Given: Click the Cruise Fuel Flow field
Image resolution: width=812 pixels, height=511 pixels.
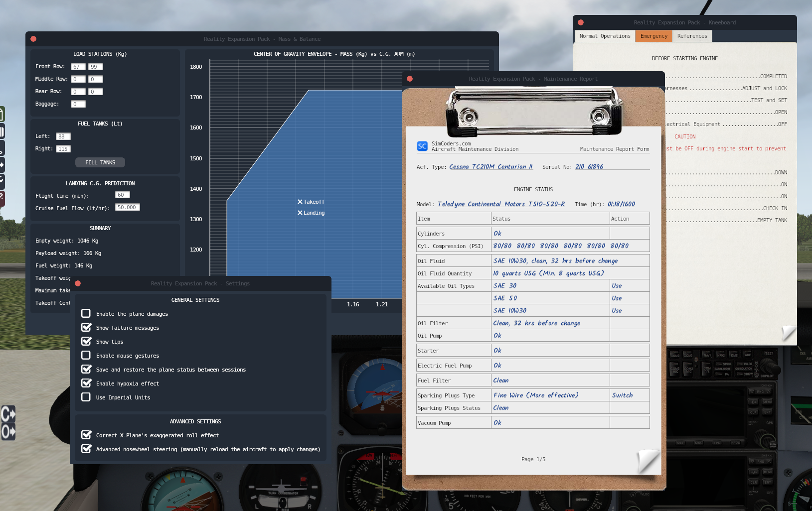Looking at the screenshot, I should [x=128, y=208].
